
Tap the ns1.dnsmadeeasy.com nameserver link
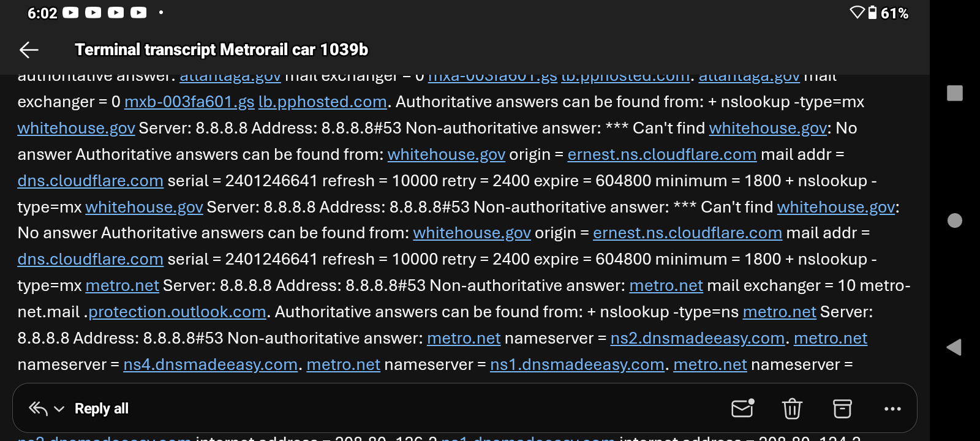pos(577,364)
